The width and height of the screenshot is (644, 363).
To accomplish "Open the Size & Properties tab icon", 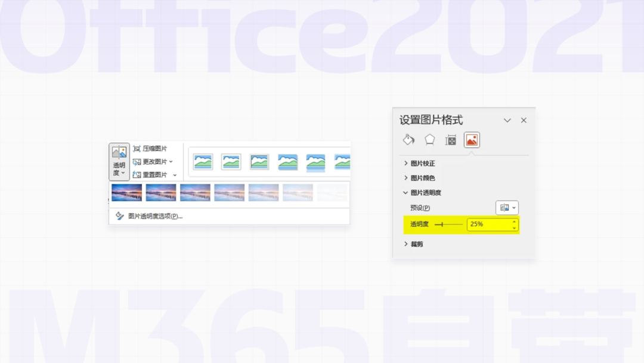I will tap(451, 140).
